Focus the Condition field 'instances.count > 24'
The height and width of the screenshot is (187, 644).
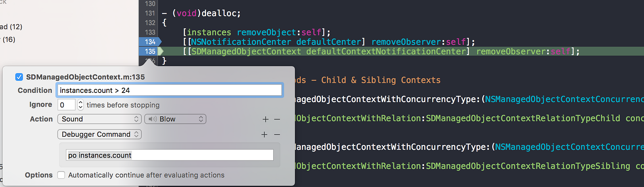(169, 90)
